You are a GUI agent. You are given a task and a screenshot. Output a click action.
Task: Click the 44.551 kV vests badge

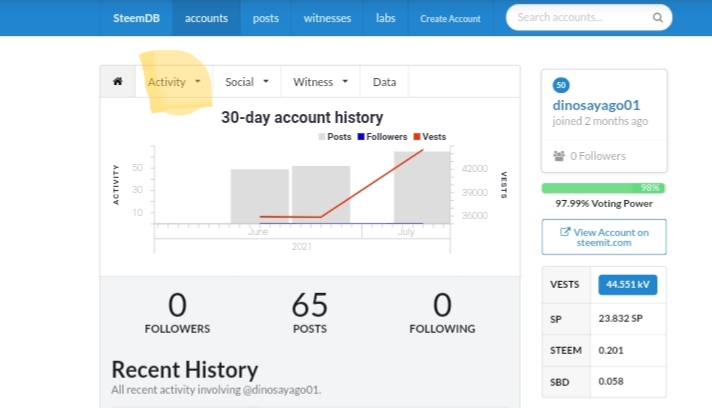pos(628,285)
